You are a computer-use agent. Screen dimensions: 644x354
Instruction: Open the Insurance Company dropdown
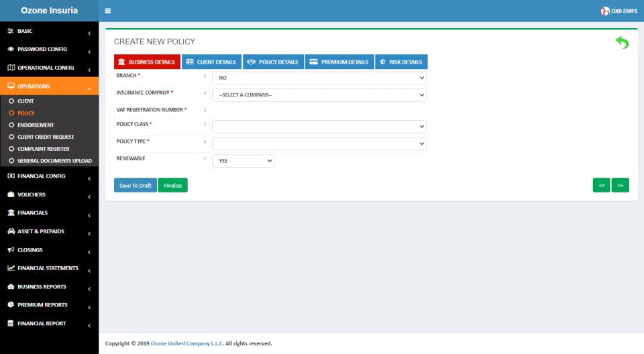[319, 95]
